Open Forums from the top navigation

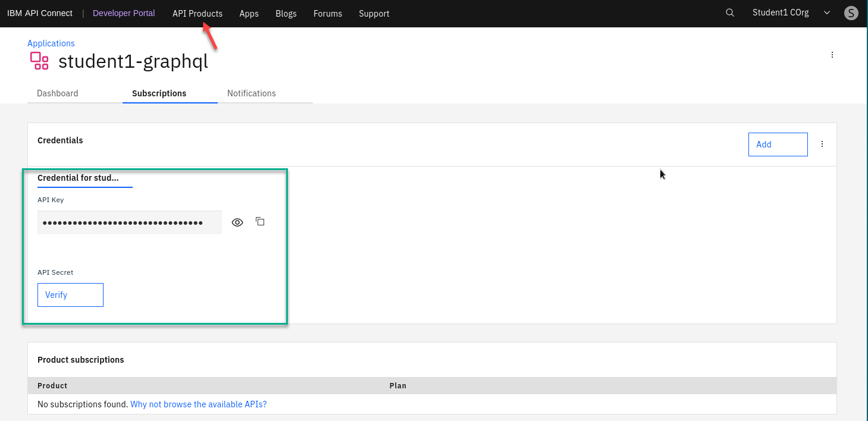(x=328, y=13)
